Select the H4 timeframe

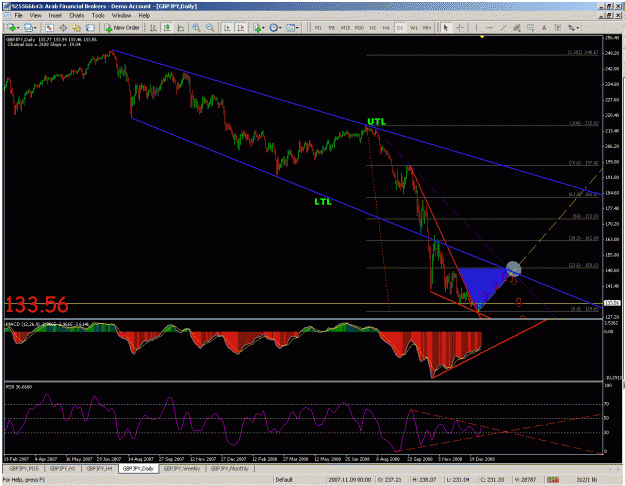tap(386, 28)
